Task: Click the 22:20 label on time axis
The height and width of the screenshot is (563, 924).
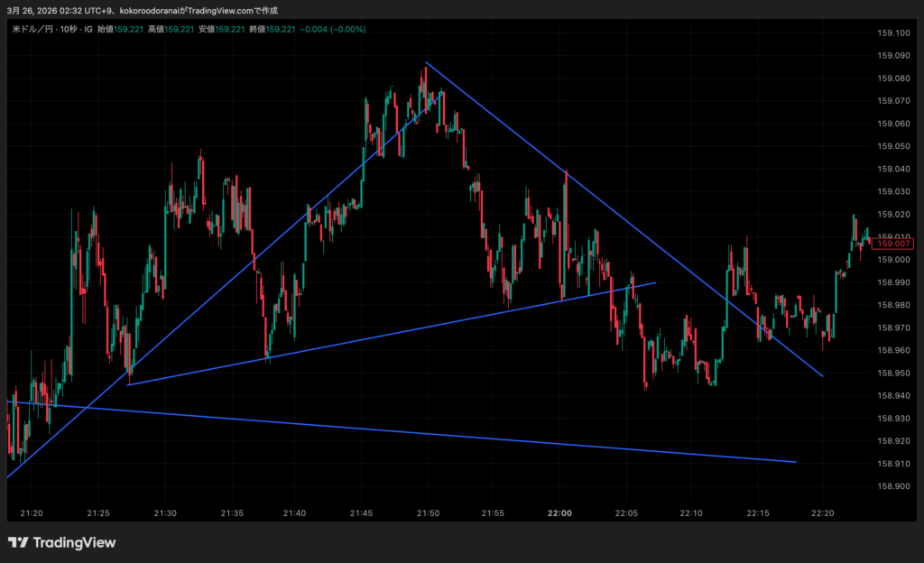Action: tap(823, 513)
